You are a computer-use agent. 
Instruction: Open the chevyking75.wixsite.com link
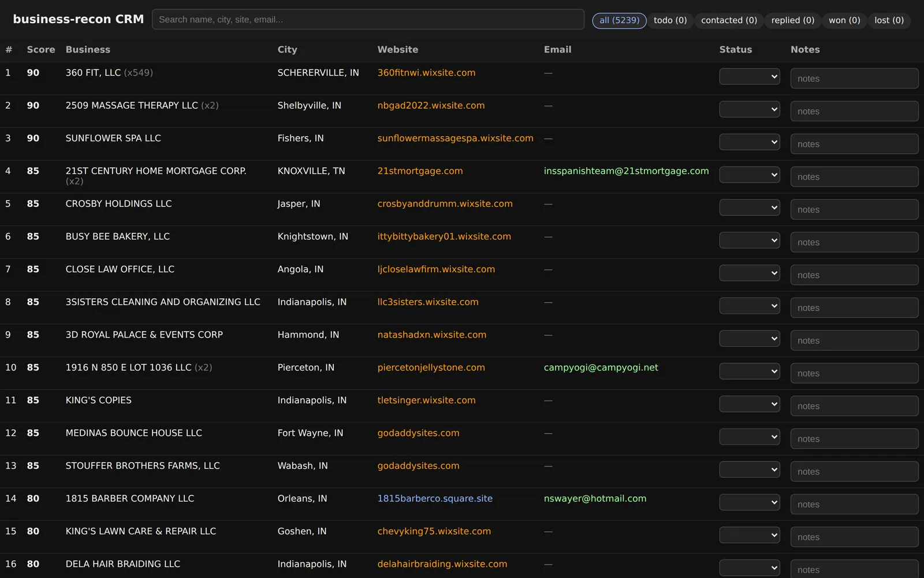click(x=434, y=531)
